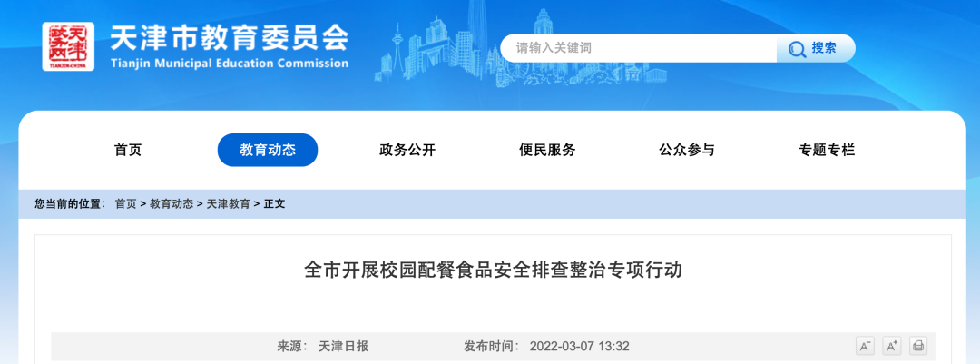Click the 搜索 search button
The width and height of the screenshot is (980, 364).
click(816, 48)
